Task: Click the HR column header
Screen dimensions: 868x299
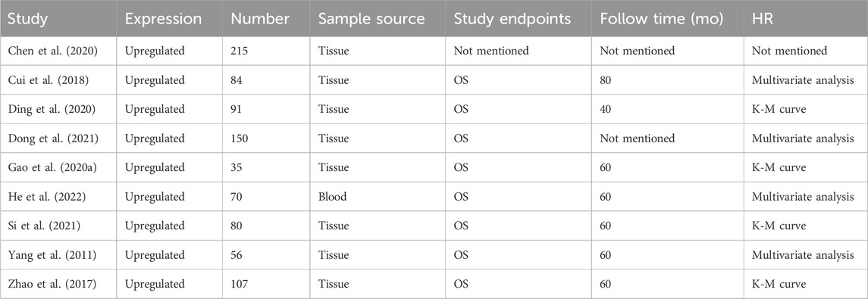Action: pyautogui.click(x=761, y=19)
